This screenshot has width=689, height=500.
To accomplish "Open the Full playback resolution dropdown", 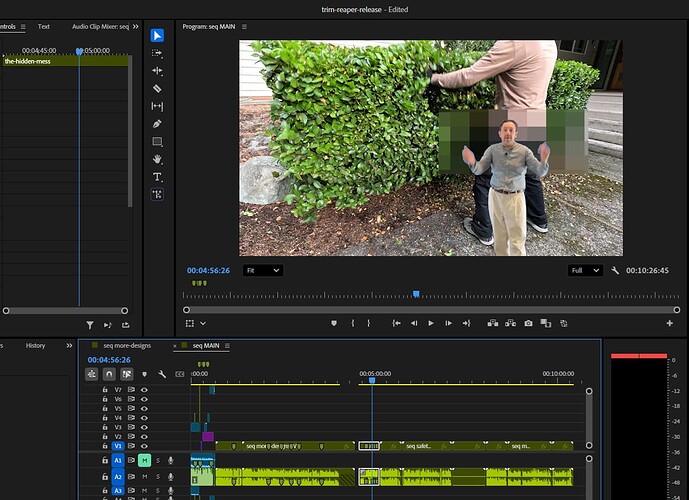I will pyautogui.click(x=584, y=270).
